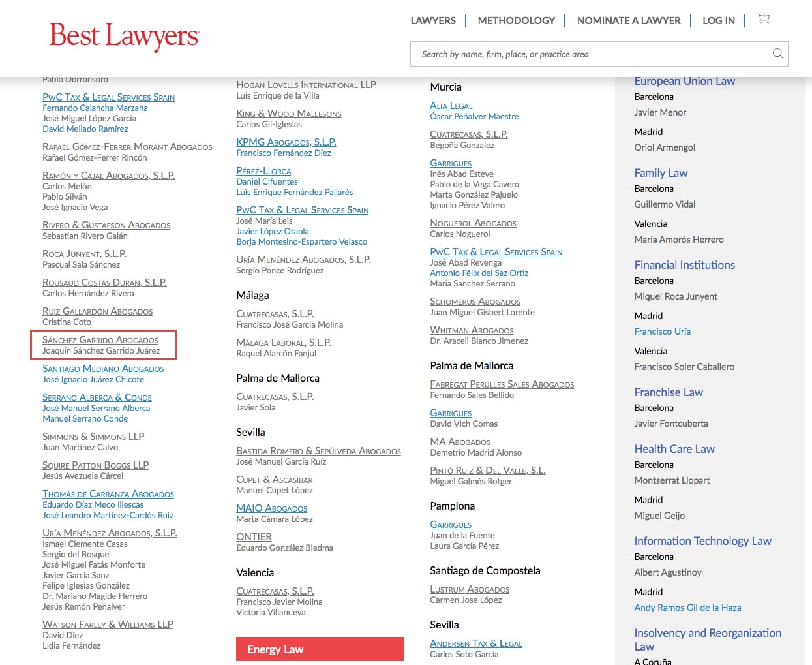Image resolution: width=812 pixels, height=665 pixels.
Task: Open Borja Montesino-Espartero Velasco profile
Action: [302, 241]
